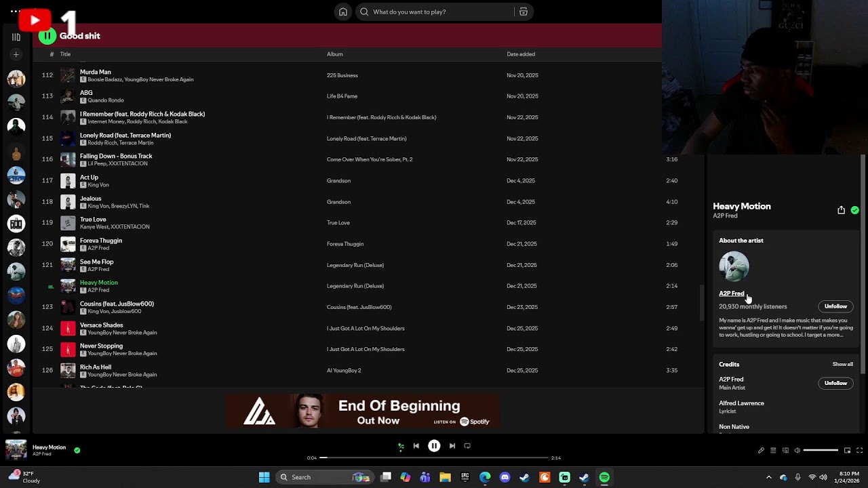This screenshot has width=868, height=488.
Task: Pause the song in the bottom player
Action: tap(434, 446)
